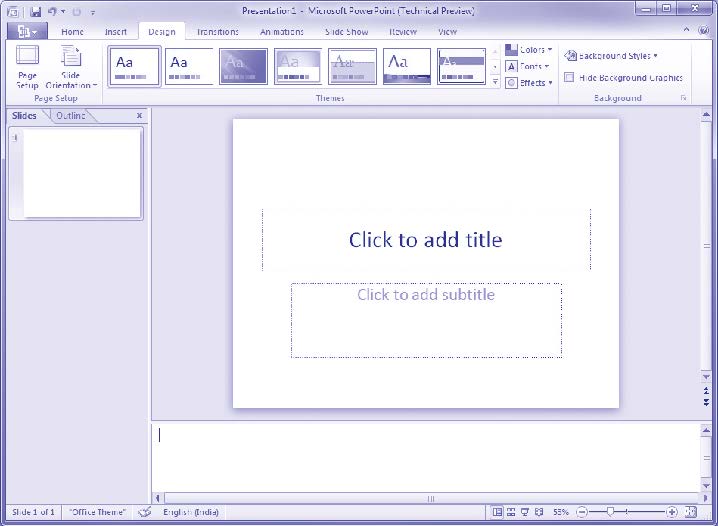Image resolution: width=718 pixels, height=526 pixels.
Task: Click the zoom slider handle
Action: (x=610, y=511)
